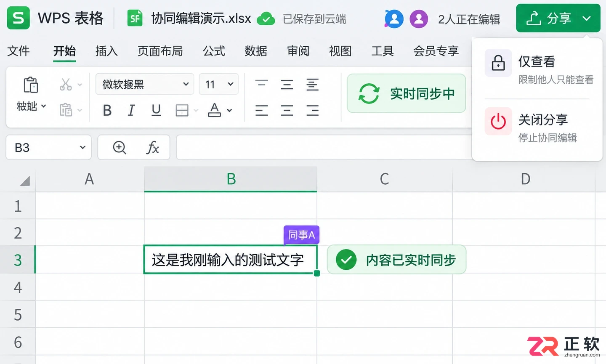Open the 微软雅黑 font name dropdown
Viewport: 606px width, 364px height.
pos(186,84)
